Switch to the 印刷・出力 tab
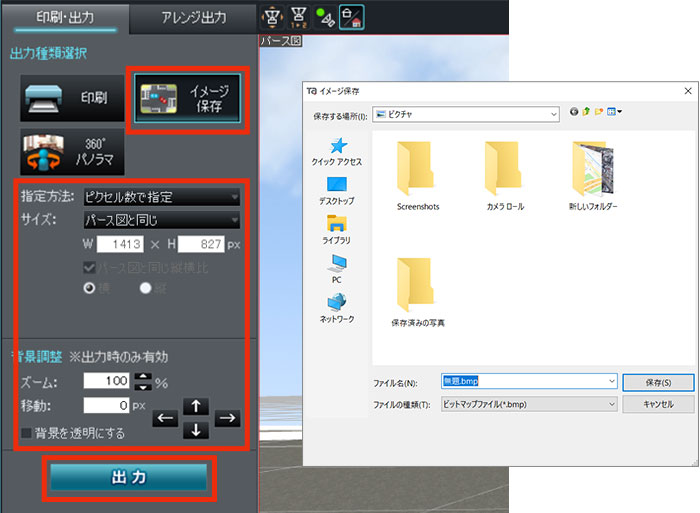 click(x=64, y=17)
